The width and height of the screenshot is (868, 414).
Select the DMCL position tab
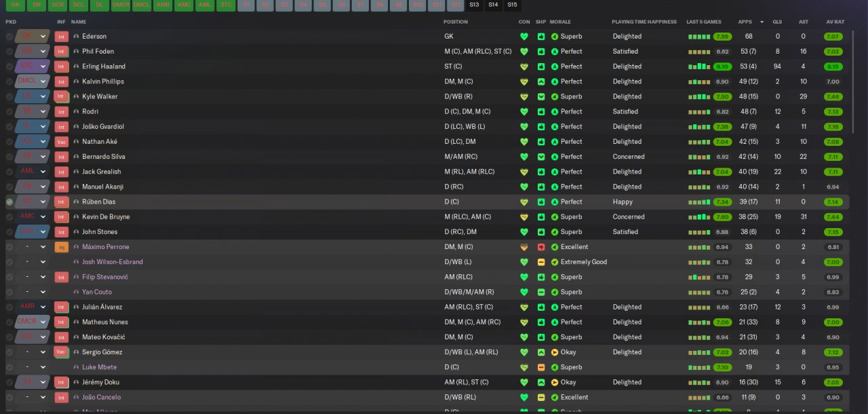point(142,5)
